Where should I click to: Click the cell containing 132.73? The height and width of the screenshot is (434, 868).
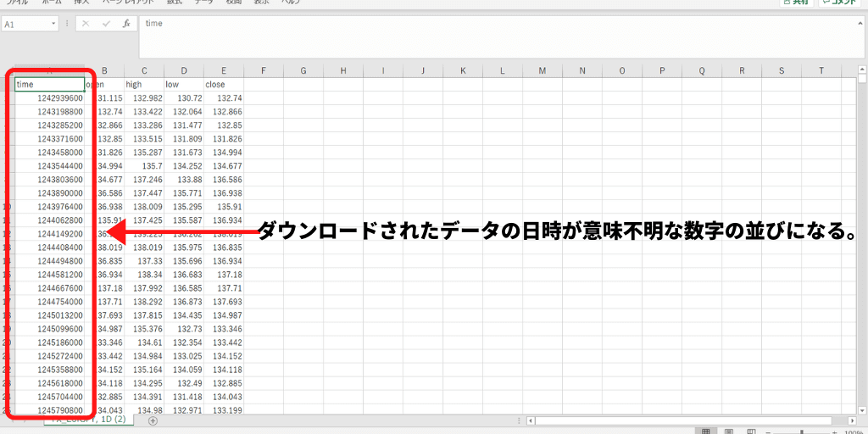click(x=184, y=329)
